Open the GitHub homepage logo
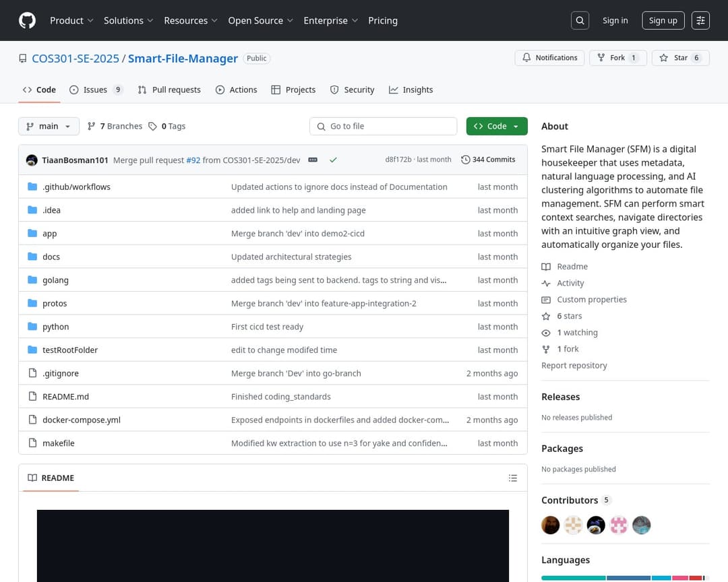This screenshot has width=728, height=582. click(27, 20)
